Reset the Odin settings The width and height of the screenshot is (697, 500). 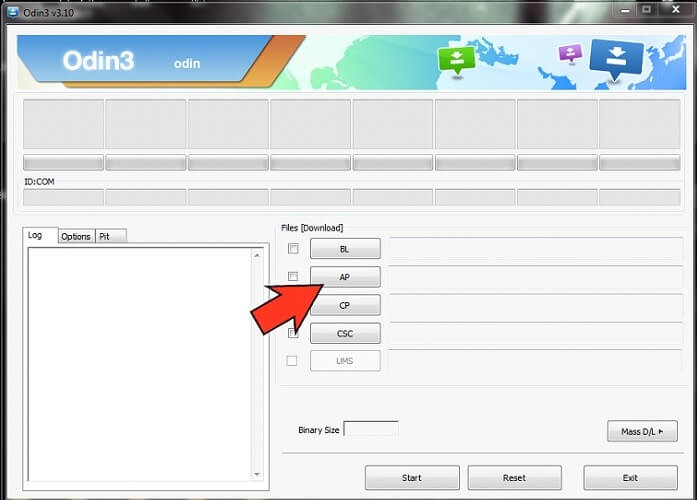514,478
